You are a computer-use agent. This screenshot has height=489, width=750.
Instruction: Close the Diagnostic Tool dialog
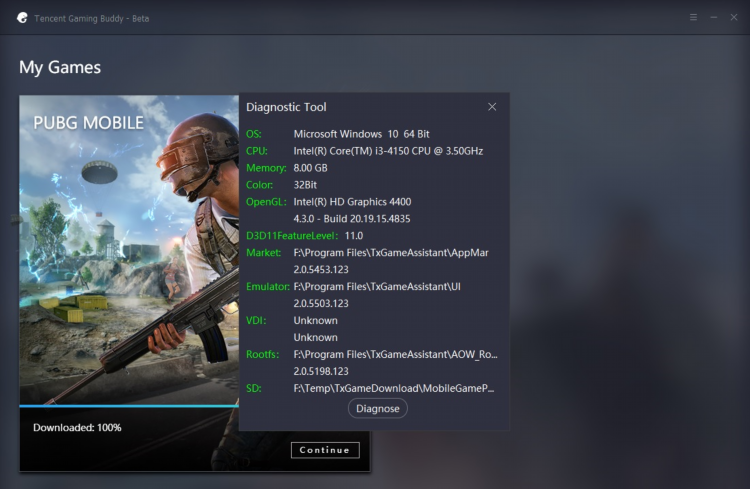point(492,107)
